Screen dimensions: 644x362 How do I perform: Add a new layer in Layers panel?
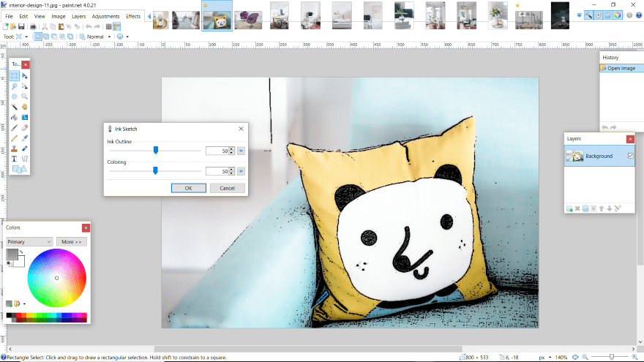(x=569, y=208)
